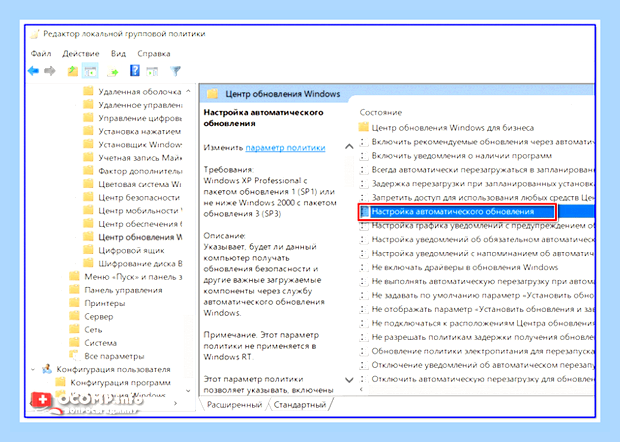Screen dimensions: 620x442
Task: Click the Export list toolbar icon
Action: pos(113,72)
